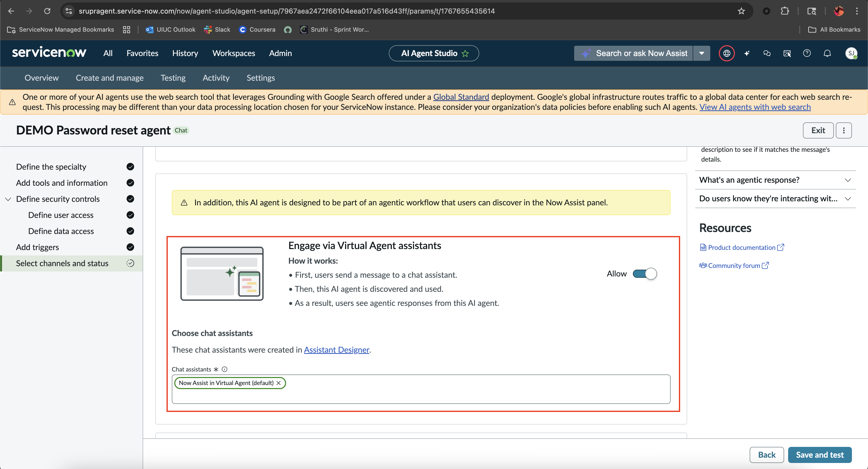Open UIUC Outlook bookmark

pyautogui.click(x=170, y=30)
